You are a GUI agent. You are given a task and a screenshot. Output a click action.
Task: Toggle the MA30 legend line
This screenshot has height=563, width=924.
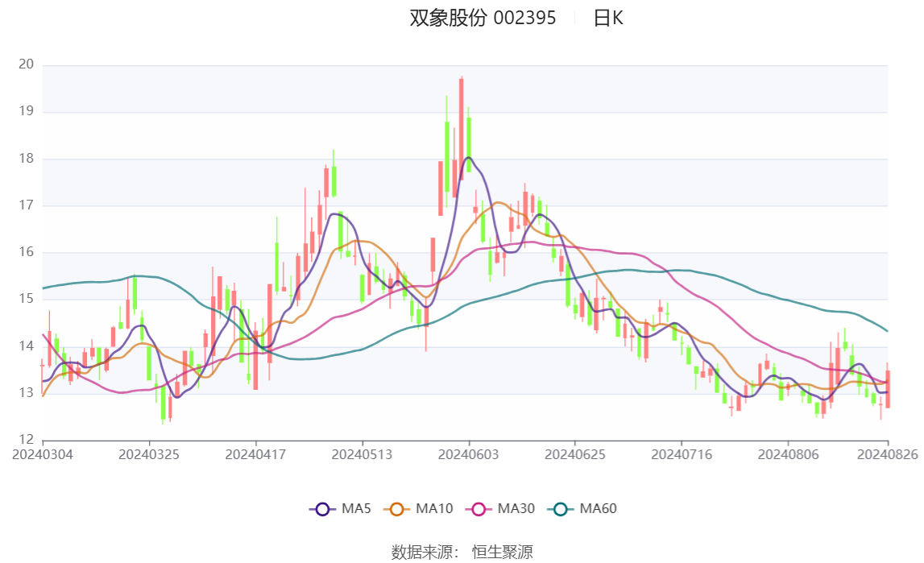(500, 509)
